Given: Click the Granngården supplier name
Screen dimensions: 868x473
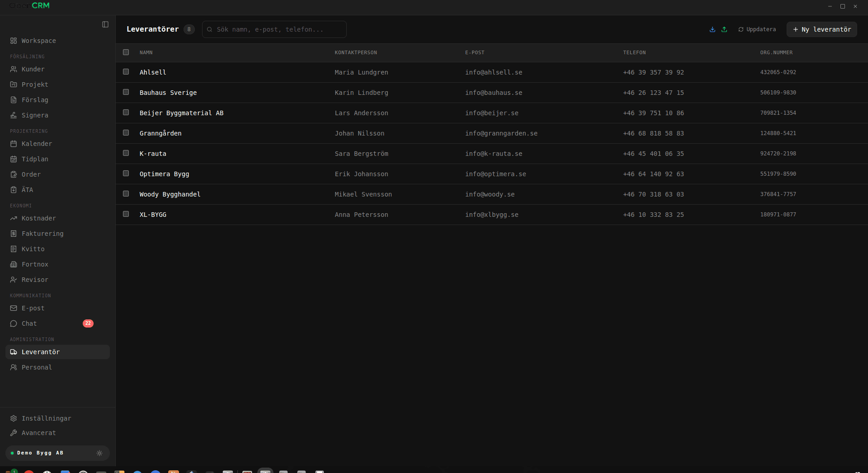Looking at the screenshot, I should pos(160,133).
